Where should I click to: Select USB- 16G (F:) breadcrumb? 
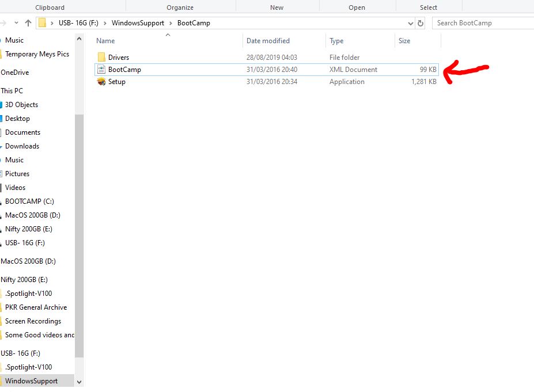(x=78, y=23)
